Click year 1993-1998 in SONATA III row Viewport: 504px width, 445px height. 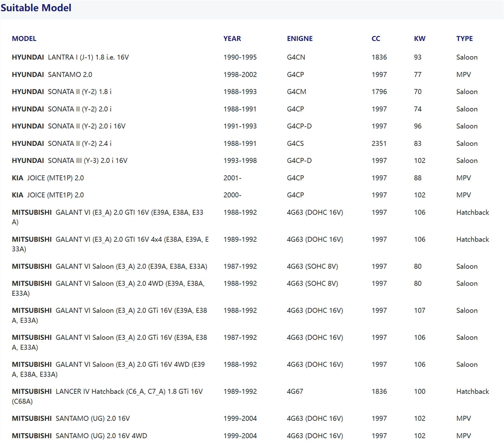click(240, 160)
